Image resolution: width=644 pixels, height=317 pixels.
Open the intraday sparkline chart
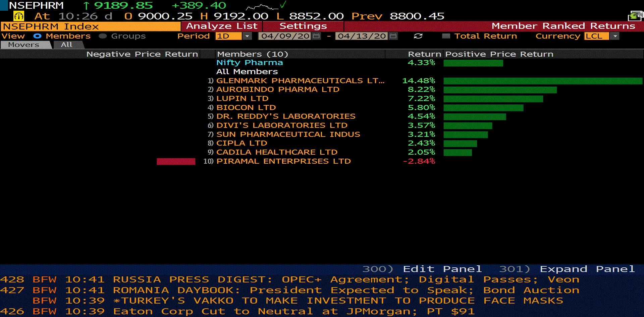click(262, 7)
